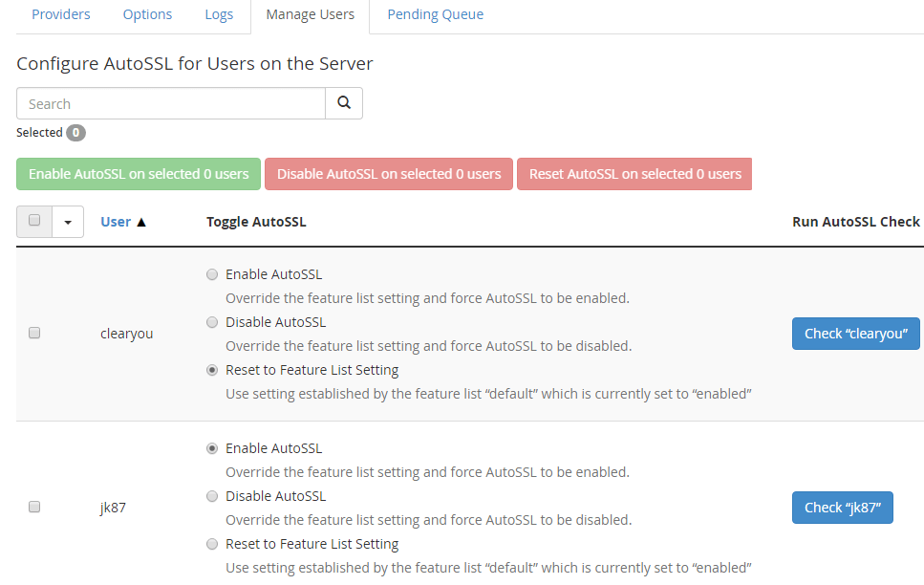Open the Options tab
The image size is (924, 585).
pos(147,14)
